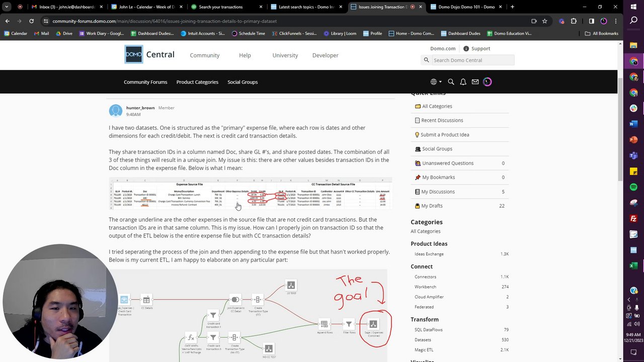Reload the page with browser refresh button
Viewport: 644px width, 362px height.
click(31, 21)
